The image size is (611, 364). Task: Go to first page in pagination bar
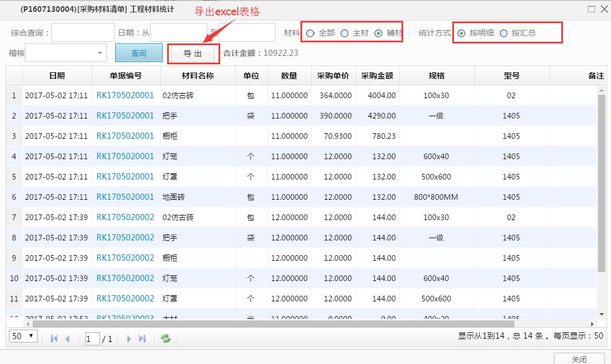pyautogui.click(x=54, y=339)
